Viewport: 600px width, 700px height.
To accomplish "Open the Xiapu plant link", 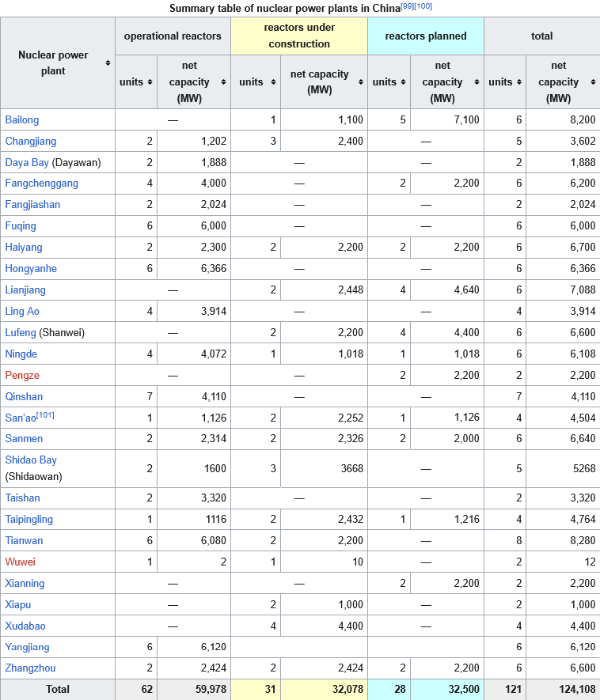I will tap(18, 604).
